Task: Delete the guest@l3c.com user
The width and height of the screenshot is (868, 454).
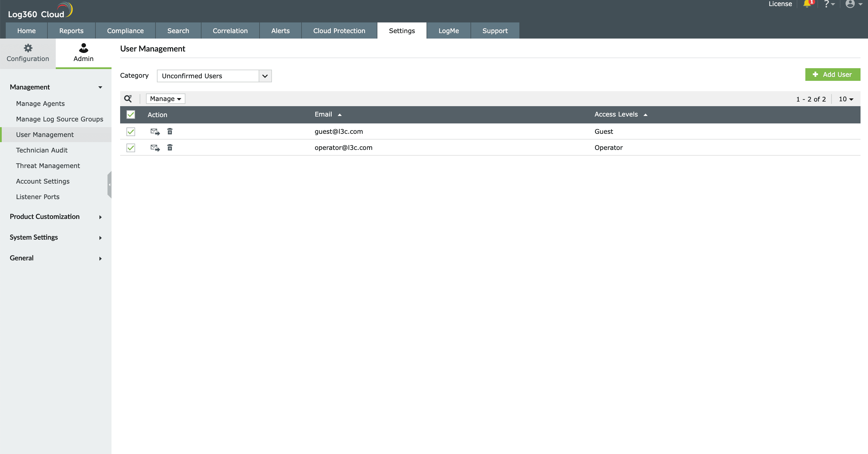Action: click(170, 131)
